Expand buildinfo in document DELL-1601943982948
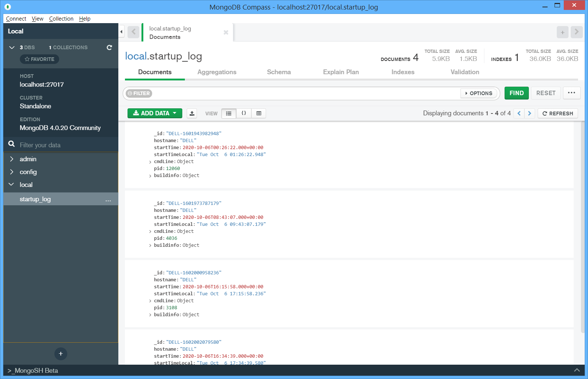 (150, 176)
